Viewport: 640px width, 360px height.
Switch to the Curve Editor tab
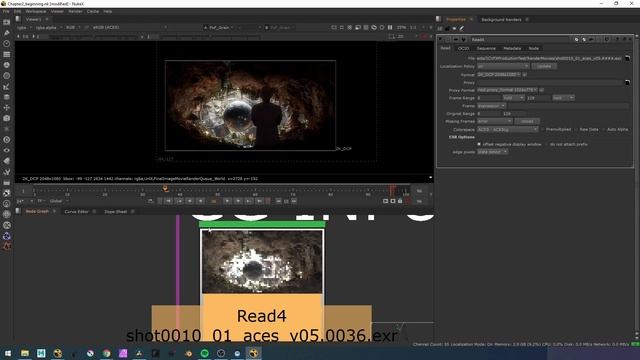point(76,212)
